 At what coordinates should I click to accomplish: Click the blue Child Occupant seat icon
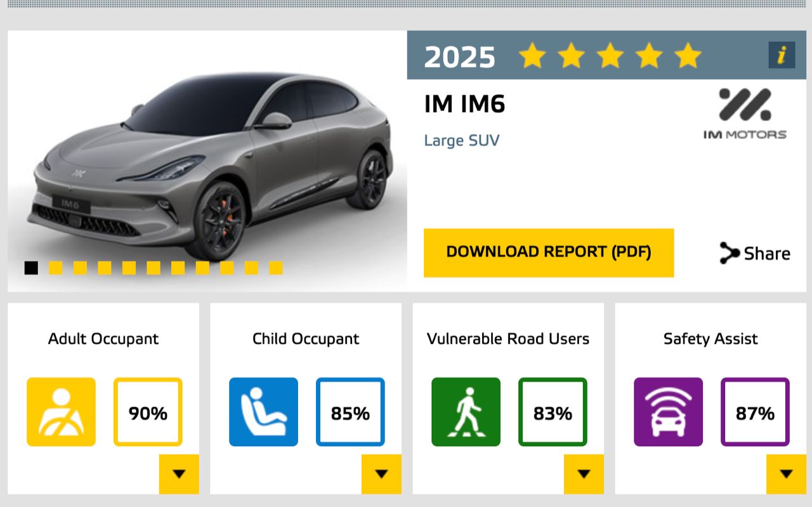263,412
